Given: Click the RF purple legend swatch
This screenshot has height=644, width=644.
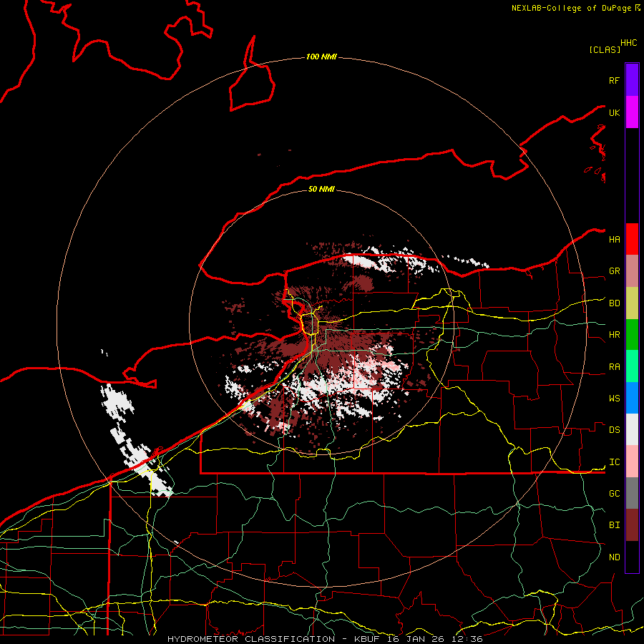Looking at the screenshot, I should (632, 80).
